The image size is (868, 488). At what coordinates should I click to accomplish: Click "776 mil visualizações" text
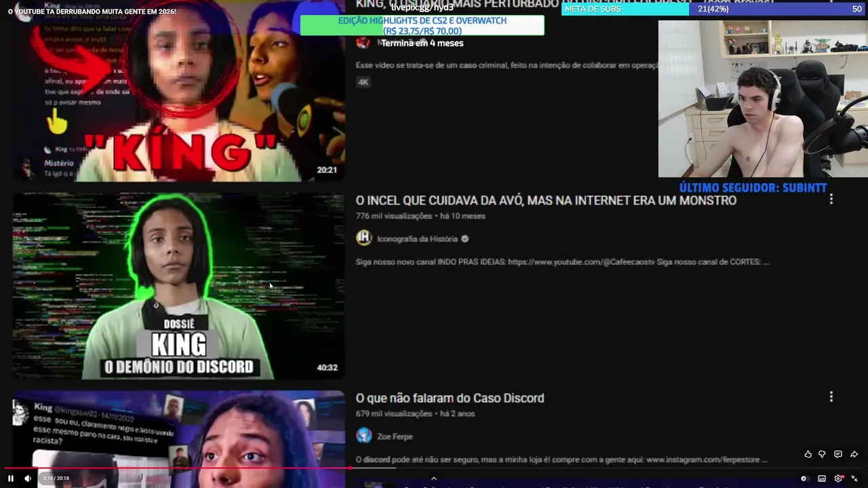pyautogui.click(x=394, y=216)
